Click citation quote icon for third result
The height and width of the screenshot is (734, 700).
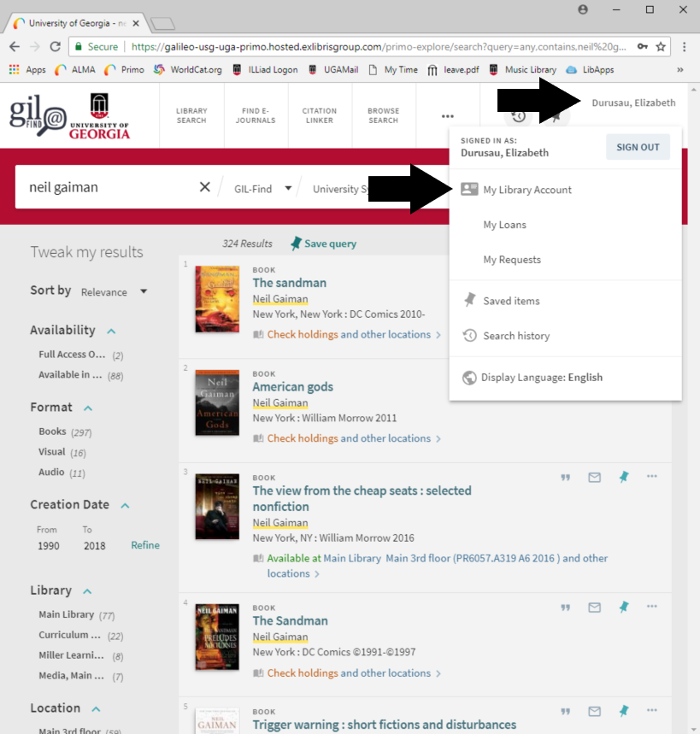click(x=565, y=478)
